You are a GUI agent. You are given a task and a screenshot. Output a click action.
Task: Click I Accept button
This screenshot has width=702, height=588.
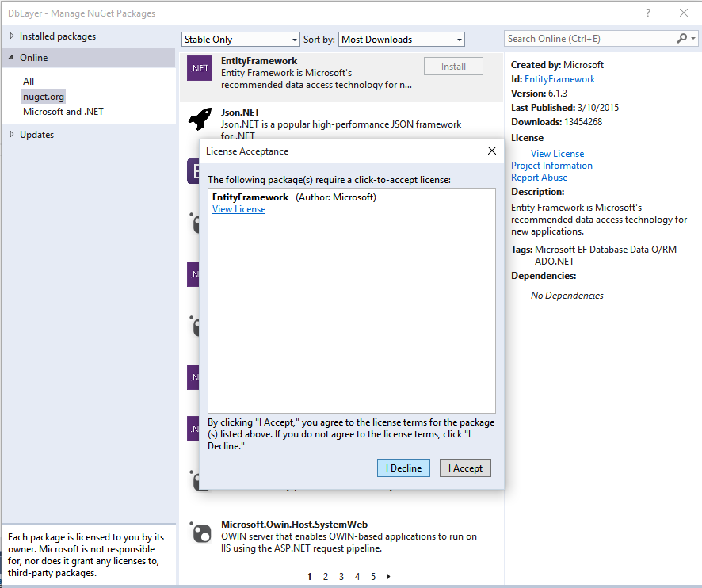pyautogui.click(x=465, y=468)
